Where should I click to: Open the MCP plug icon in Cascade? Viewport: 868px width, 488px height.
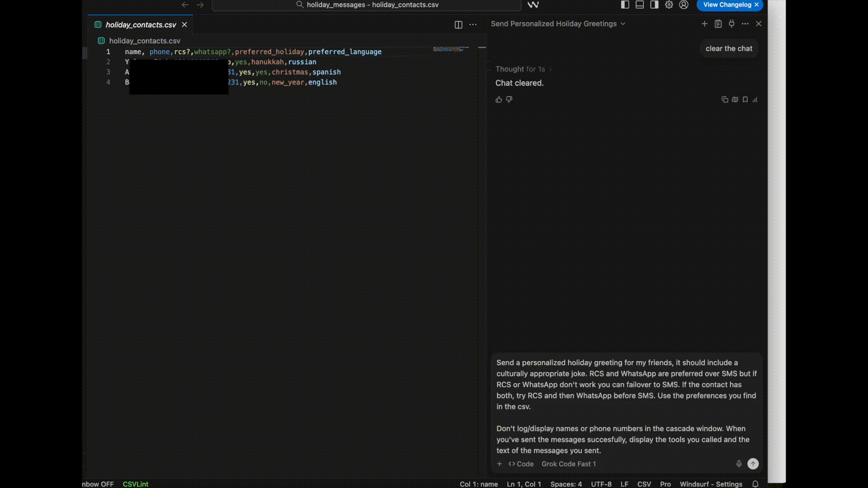[x=731, y=24]
